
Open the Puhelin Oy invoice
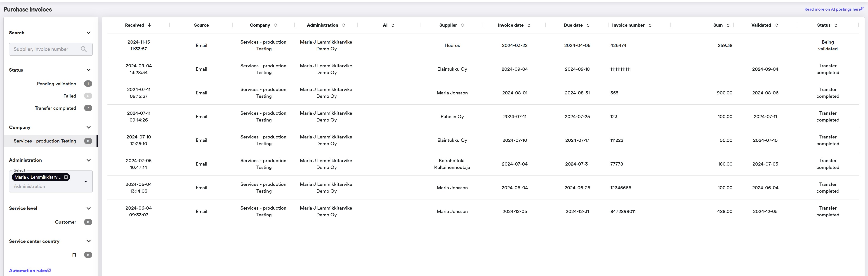pyautogui.click(x=483, y=117)
